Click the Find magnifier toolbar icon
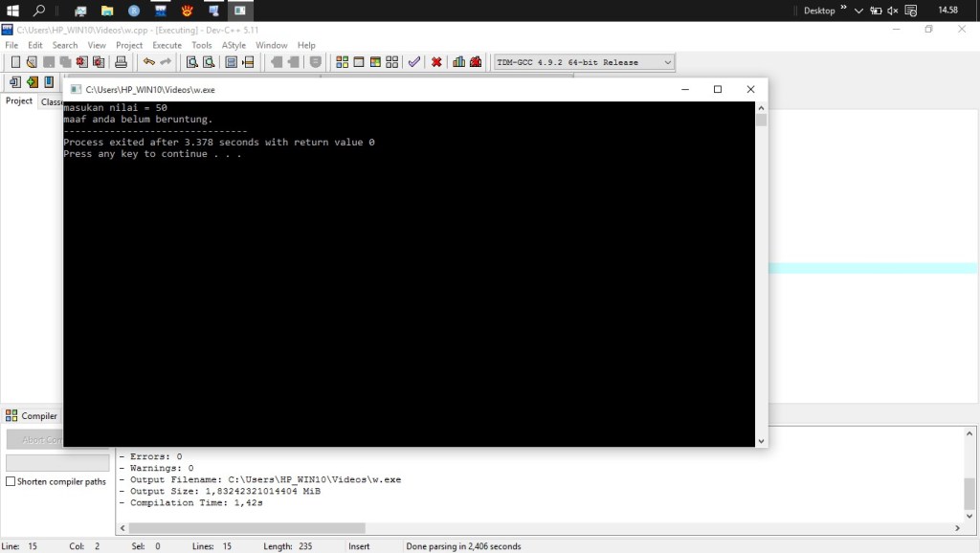The image size is (980, 553). point(191,62)
